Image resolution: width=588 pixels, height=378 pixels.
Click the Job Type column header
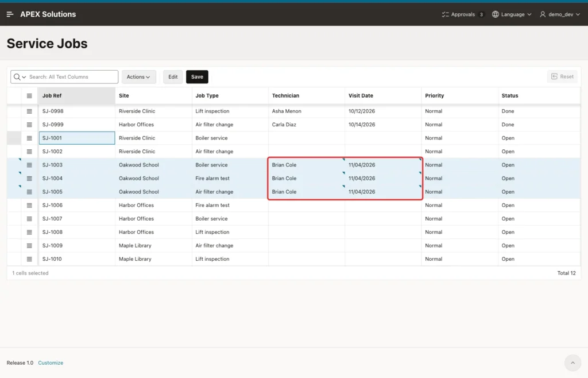230,95
